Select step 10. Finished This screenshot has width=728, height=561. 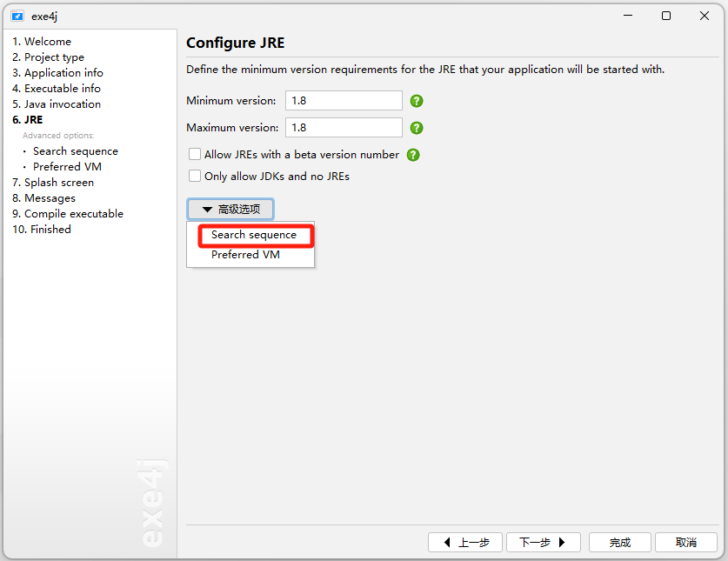pyautogui.click(x=42, y=230)
